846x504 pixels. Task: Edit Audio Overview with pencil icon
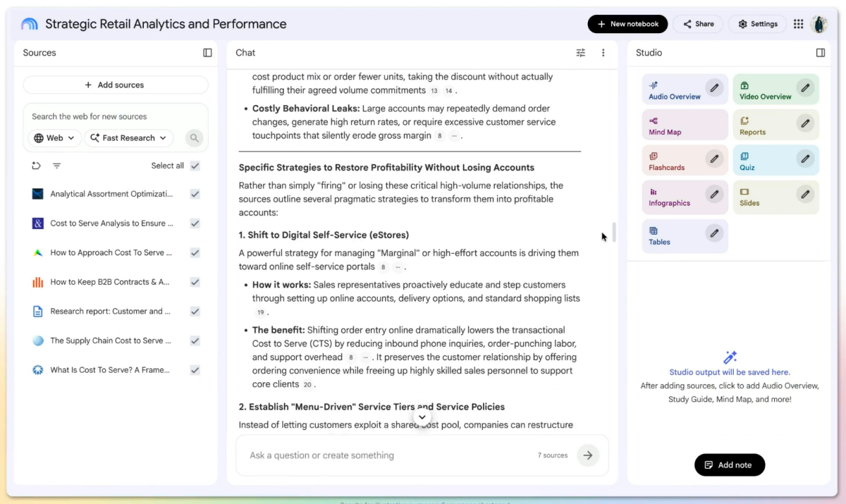click(x=715, y=88)
